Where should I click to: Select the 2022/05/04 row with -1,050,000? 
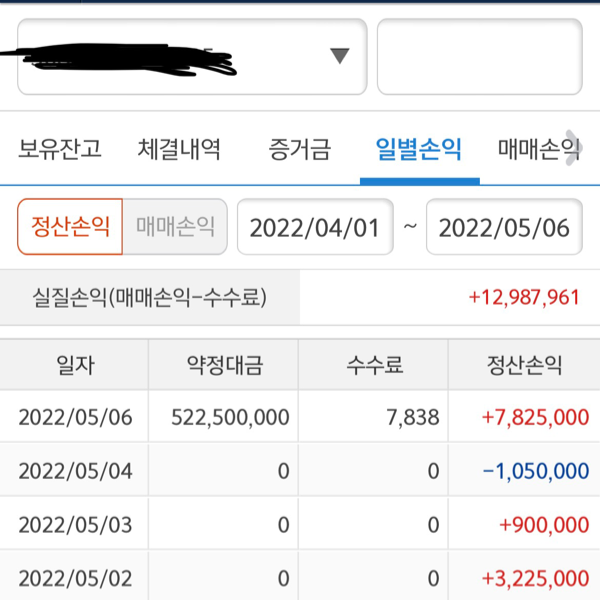[x=300, y=470]
